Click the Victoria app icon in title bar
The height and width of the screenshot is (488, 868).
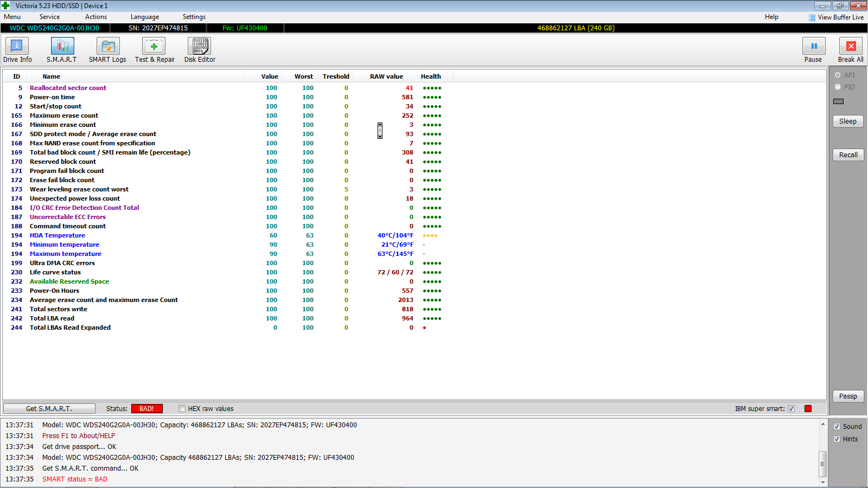[x=6, y=5]
